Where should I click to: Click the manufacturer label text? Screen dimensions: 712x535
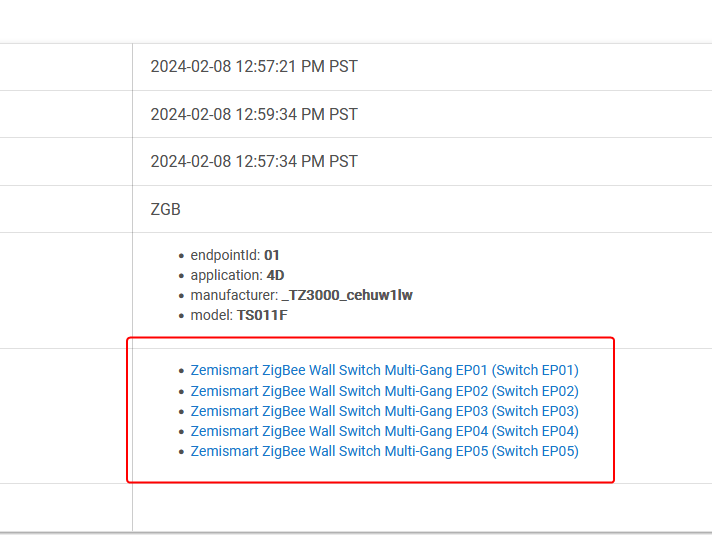pyautogui.click(x=234, y=295)
